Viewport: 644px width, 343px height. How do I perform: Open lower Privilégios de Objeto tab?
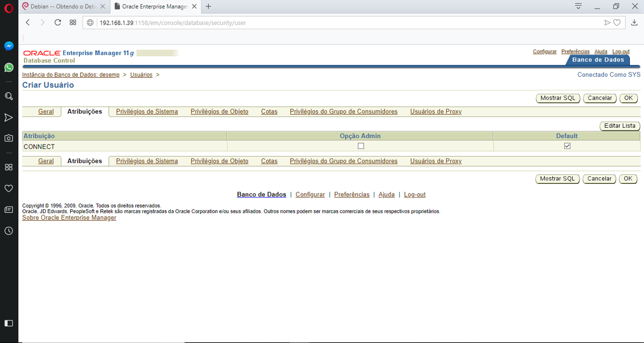click(219, 161)
